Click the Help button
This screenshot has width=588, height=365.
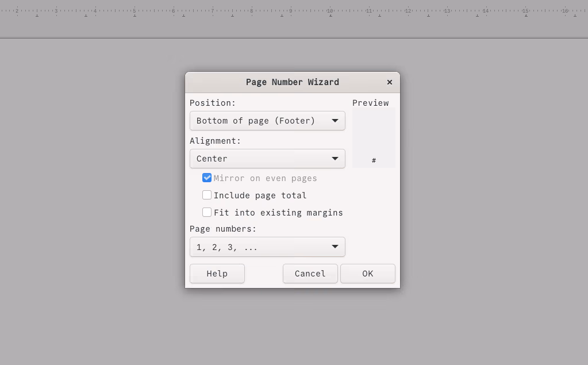pyautogui.click(x=217, y=273)
